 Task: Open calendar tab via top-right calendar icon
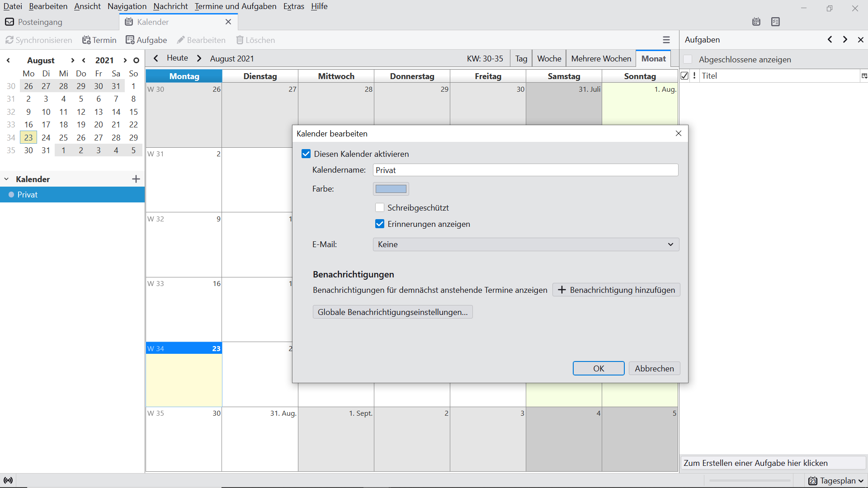coord(756,22)
